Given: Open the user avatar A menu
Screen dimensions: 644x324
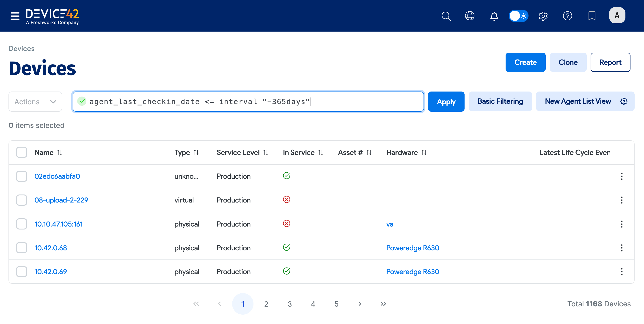Looking at the screenshot, I should point(617,15).
